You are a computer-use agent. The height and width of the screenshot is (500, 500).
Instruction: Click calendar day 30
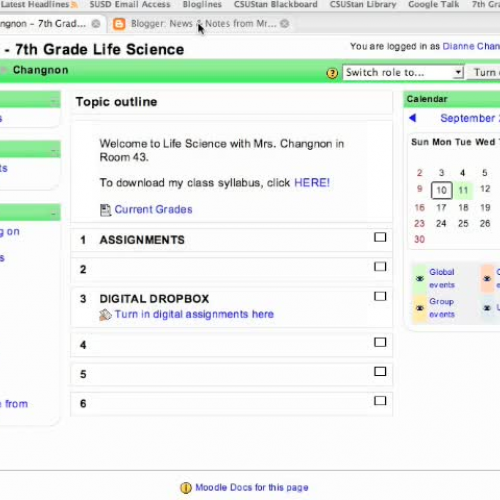[x=419, y=239]
